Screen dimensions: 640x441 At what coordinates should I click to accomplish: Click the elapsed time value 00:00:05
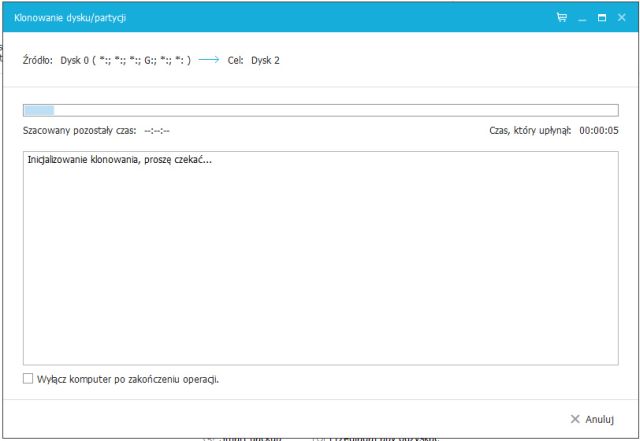[599, 131]
